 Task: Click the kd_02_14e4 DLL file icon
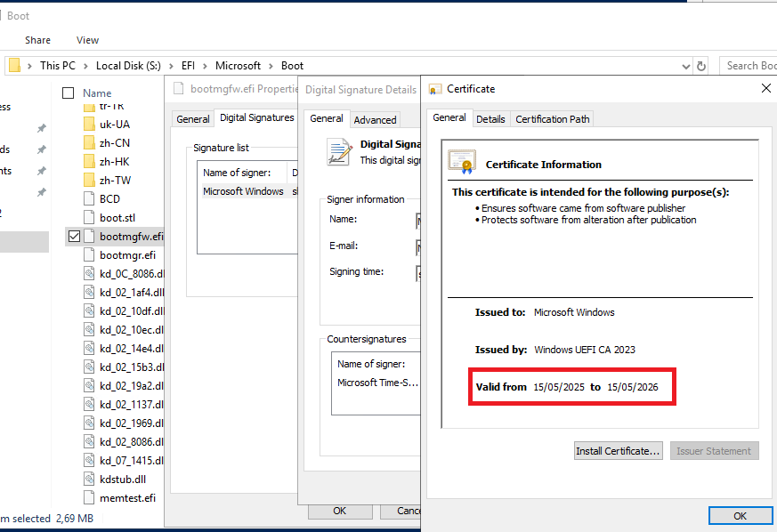click(x=89, y=348)
